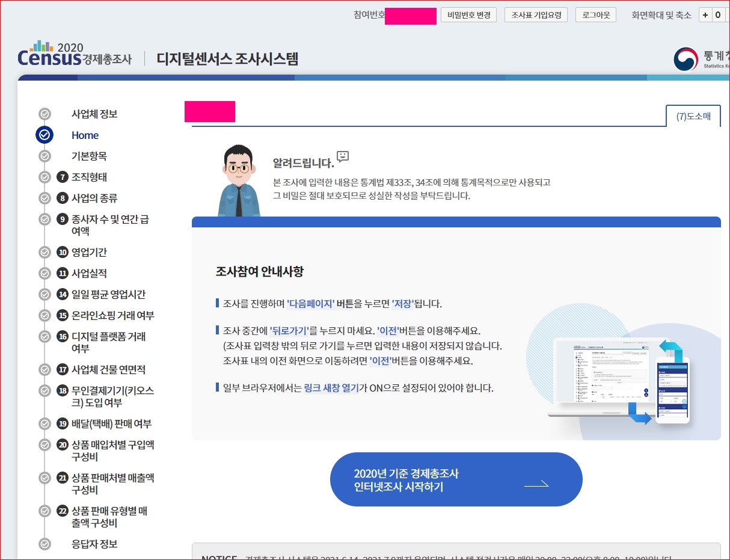Screen dimensions: 730x560
Task: Click the check circle beside 영업기간
Action: (44, 253)
